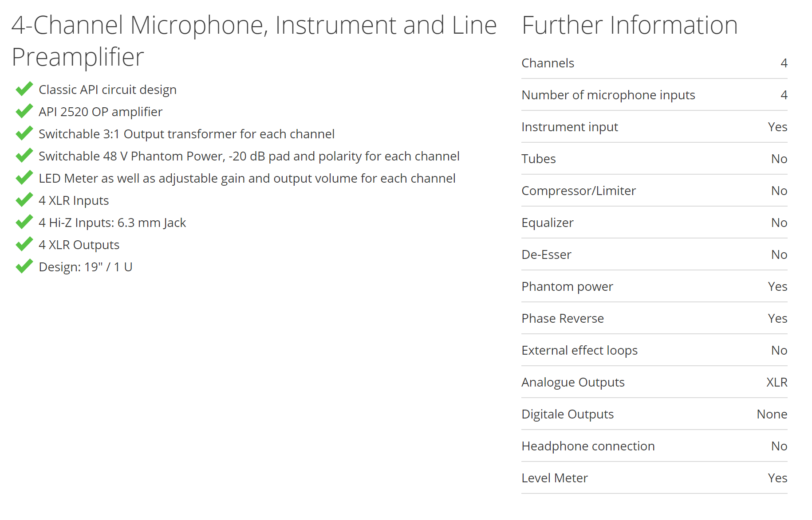Click the checkmark next to API 2520 OP amplifier
812x520 pixels.
pyautogui.click(x=24, y=111)
